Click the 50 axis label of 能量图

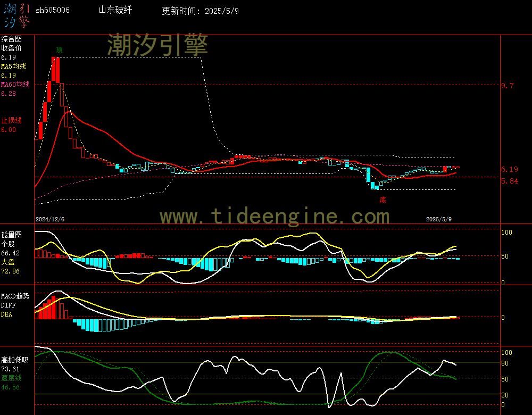505,256
